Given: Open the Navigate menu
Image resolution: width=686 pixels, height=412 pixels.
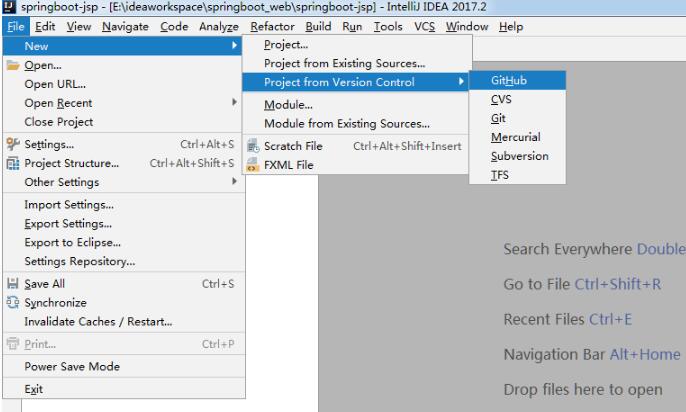Looking at the screenshot, I should click(x=125, y=27).
